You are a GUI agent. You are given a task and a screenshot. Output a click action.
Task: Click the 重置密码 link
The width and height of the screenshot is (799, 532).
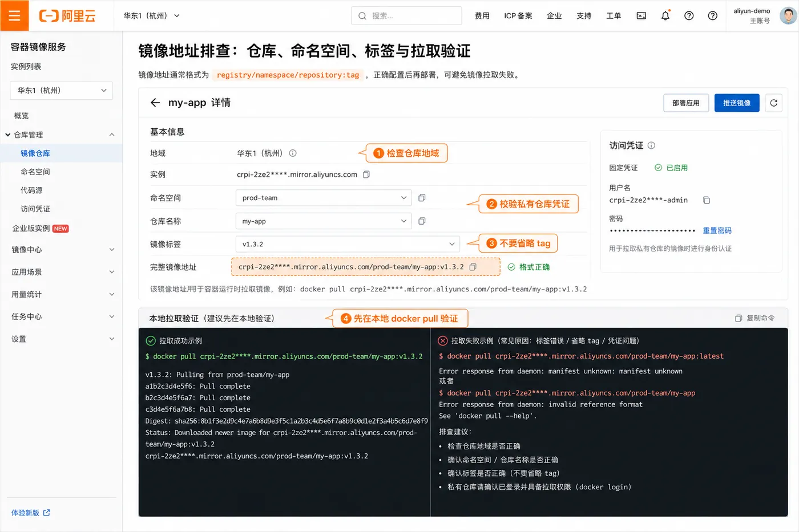(x=717, y=230)
